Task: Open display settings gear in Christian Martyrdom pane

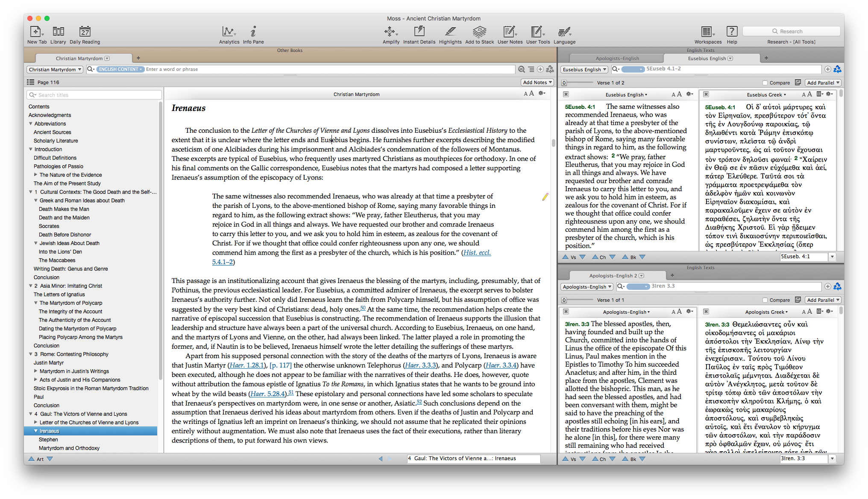Action: click(542, 93)
